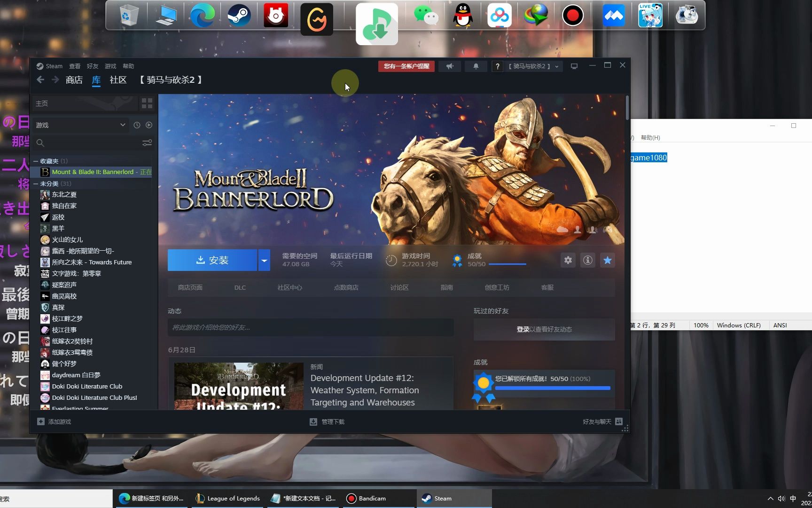Open QQ penguin icon in dock
The width and height of the screenshot is (812, 508).
pos(463,16)
